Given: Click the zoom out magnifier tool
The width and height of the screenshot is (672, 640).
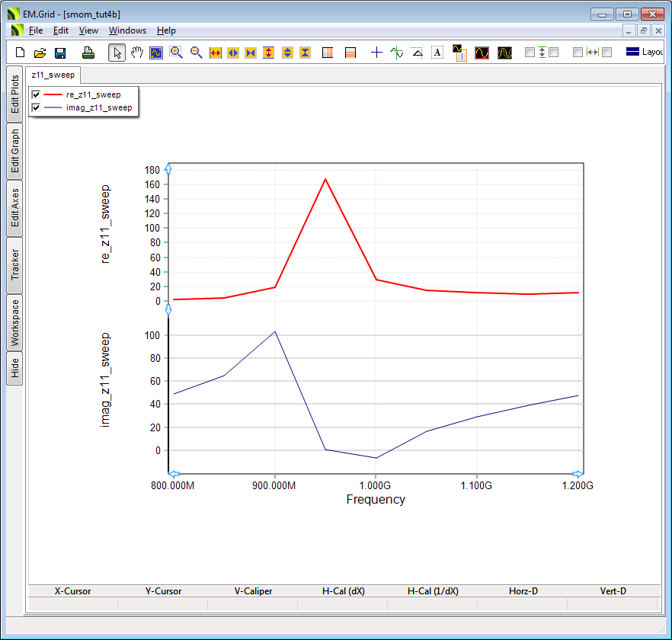Looking at the screenshot, I should tap(196, 53).
